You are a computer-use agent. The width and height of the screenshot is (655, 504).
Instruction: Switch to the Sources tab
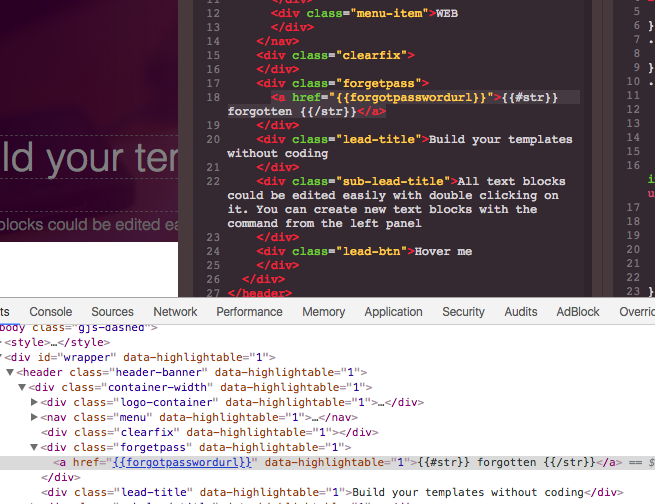112,312
